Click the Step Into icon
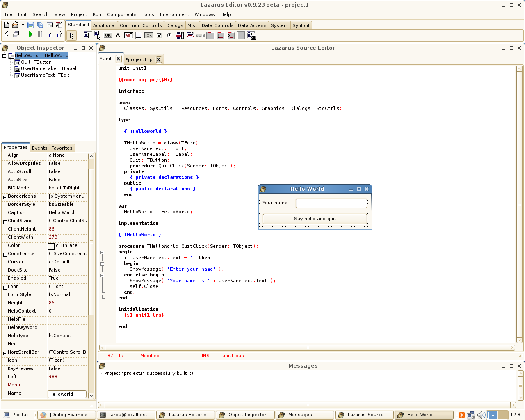 [x=50, y=34]
